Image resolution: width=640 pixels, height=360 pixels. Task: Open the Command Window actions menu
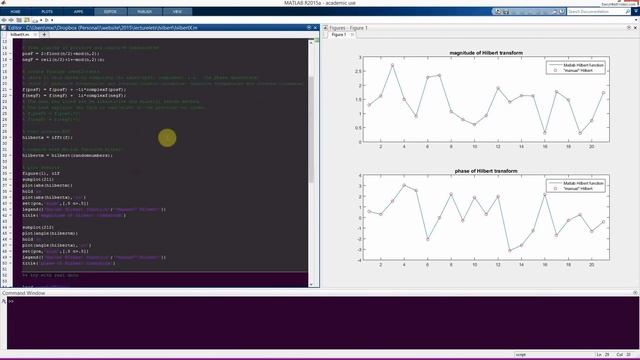click(x=635, y=293)
